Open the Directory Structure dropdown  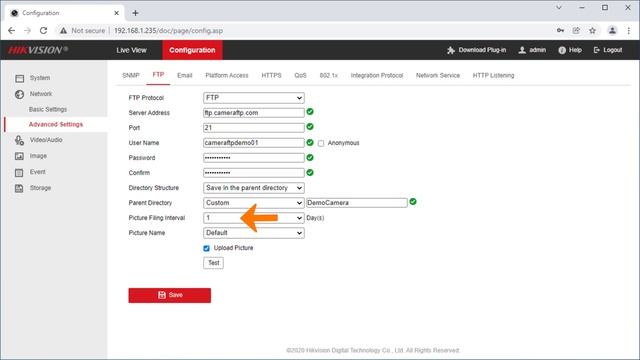point(253,188)
